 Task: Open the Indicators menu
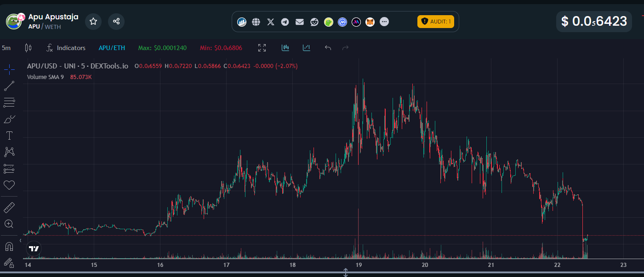point(66,48)
